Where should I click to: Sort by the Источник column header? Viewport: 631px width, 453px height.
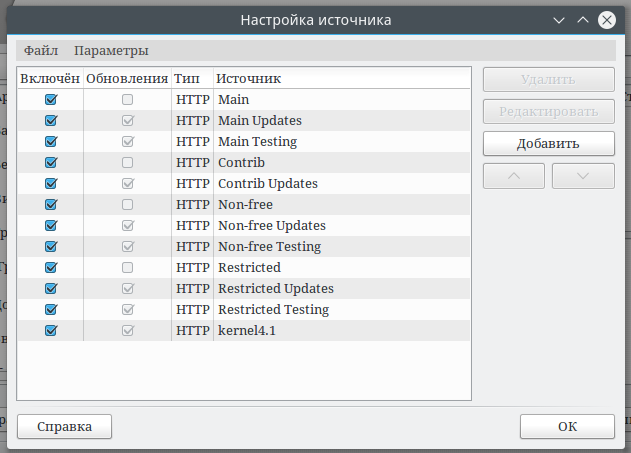pyautogui.click(x=249, y=78)
